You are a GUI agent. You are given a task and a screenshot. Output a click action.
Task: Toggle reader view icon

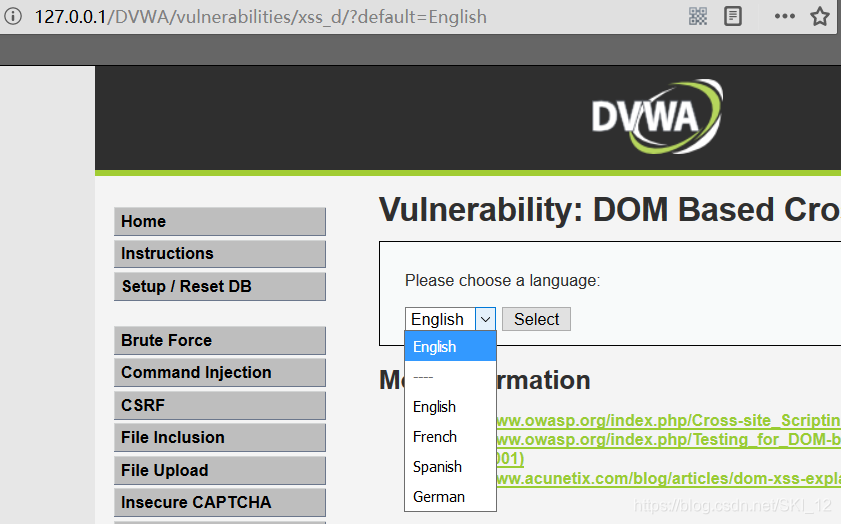click(x=733, y=17)
